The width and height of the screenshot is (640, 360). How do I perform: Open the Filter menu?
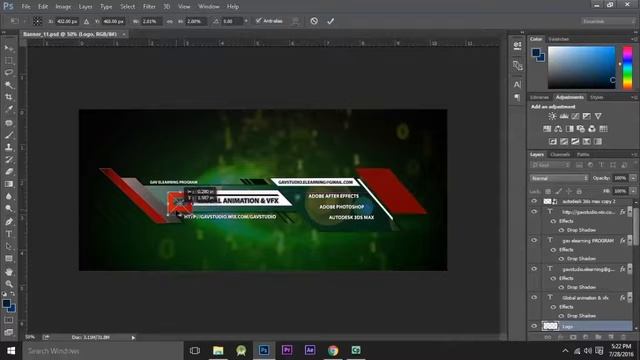(149, 7)
